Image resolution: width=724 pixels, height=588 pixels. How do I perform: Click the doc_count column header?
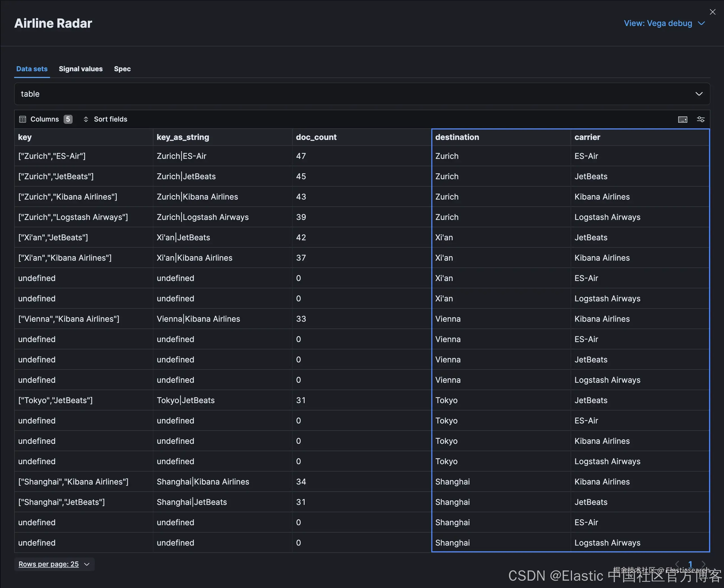(316, 137)
